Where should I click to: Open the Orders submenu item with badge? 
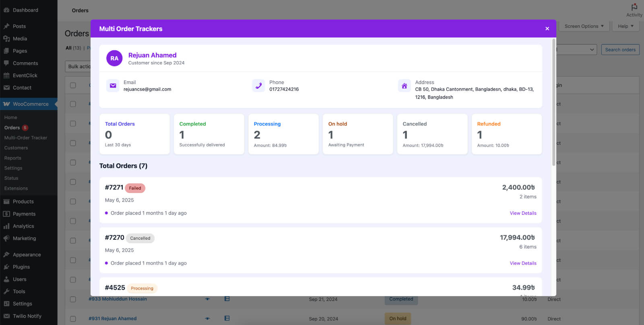coord(16,128)
